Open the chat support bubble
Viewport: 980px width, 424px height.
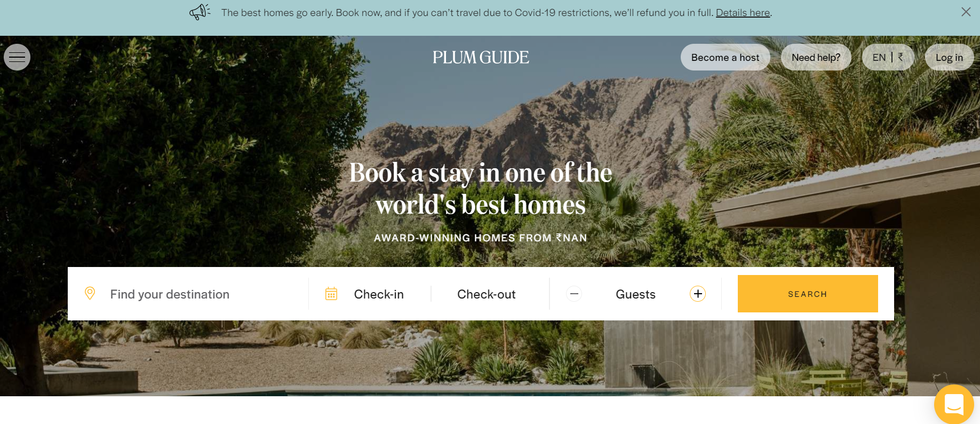[954, 404]
